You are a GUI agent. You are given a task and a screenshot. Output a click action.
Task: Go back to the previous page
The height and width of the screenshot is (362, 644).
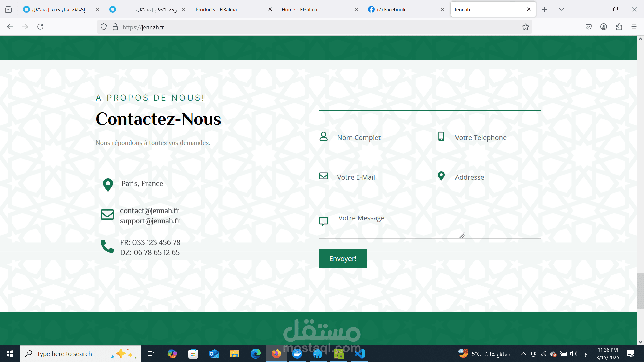click(10, 27)
